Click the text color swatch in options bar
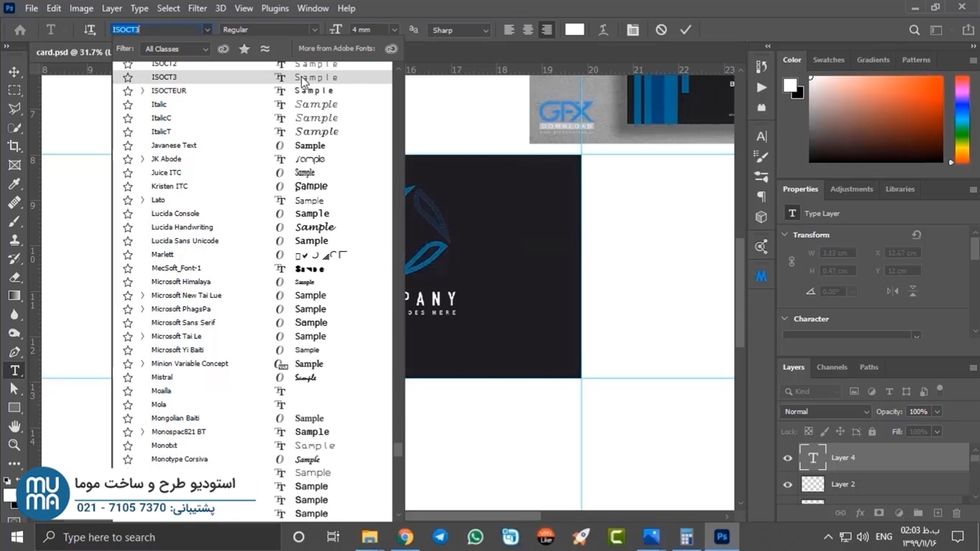Viewport: 980px width, 551px height. (x=574, y=30)
